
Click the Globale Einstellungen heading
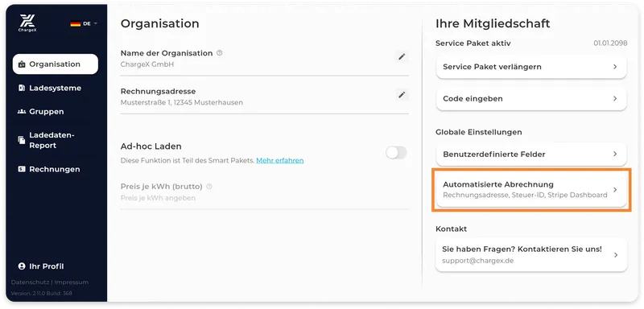pos(478,132)
